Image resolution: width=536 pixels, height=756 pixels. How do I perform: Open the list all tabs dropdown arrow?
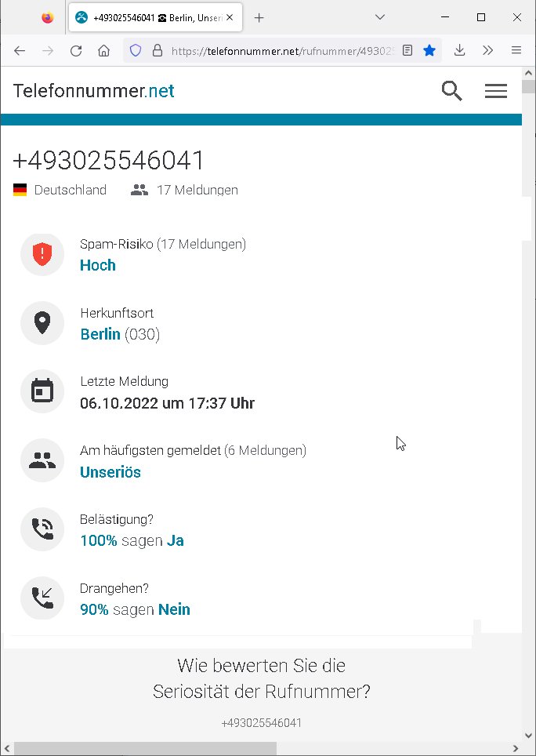(x=380, y=17)
